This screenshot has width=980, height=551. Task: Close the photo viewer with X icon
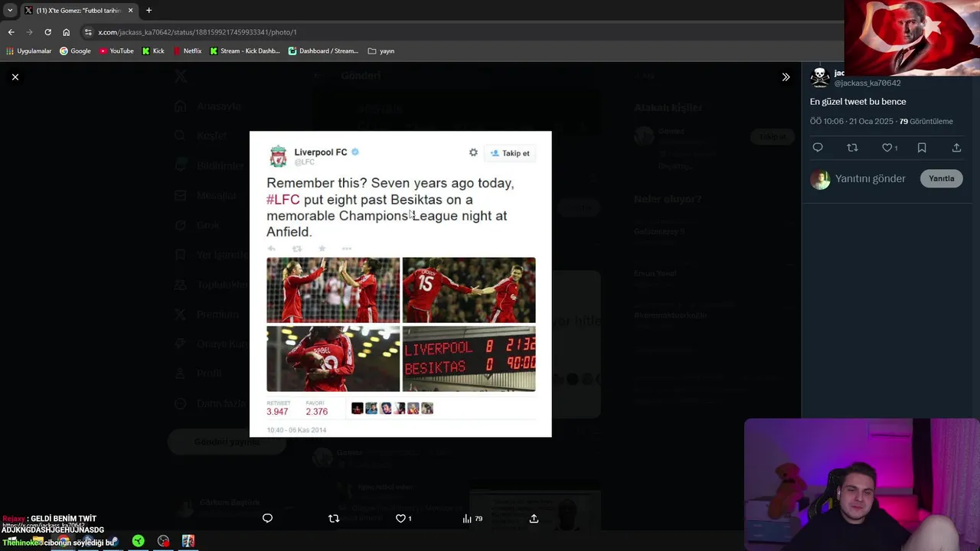(15, 77)
